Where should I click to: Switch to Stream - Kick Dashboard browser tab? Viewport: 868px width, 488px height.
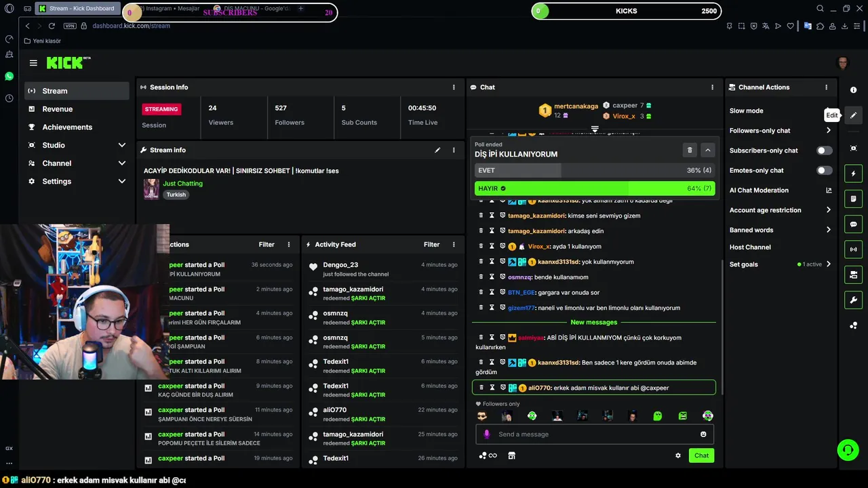[x=77, y=9]
